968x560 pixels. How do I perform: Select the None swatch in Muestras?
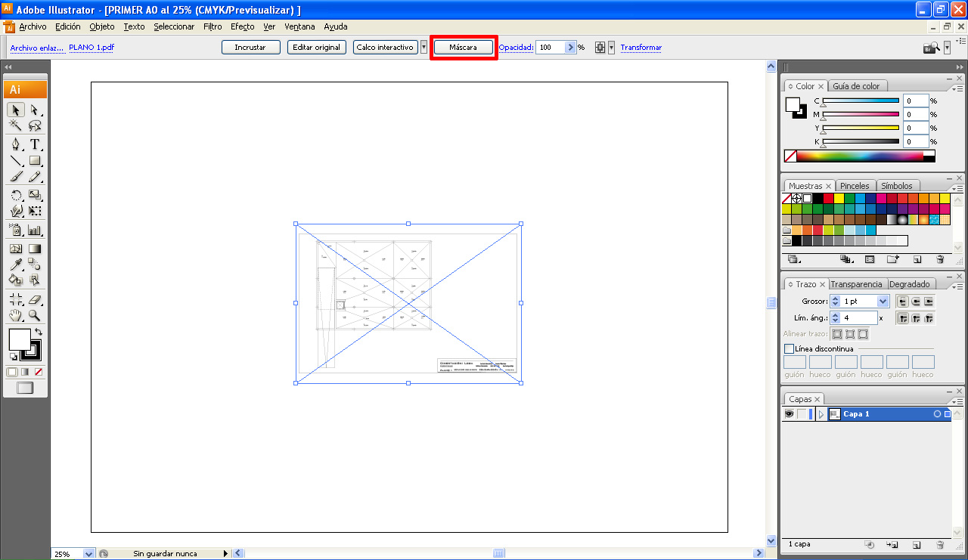[x=786, y=198]
